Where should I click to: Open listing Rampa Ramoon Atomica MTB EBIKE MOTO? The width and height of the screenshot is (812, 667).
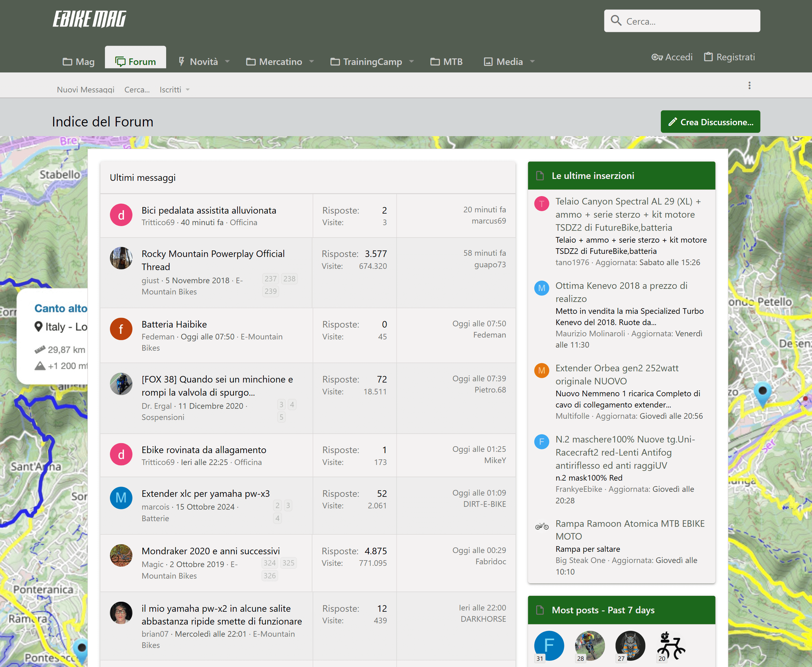pos(630,530)
